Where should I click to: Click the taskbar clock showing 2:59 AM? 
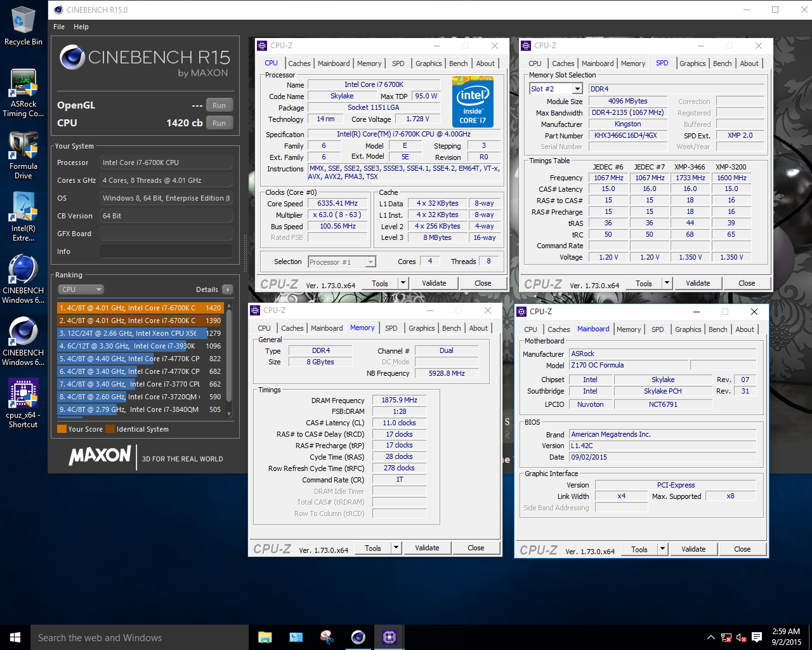(787, 637)
